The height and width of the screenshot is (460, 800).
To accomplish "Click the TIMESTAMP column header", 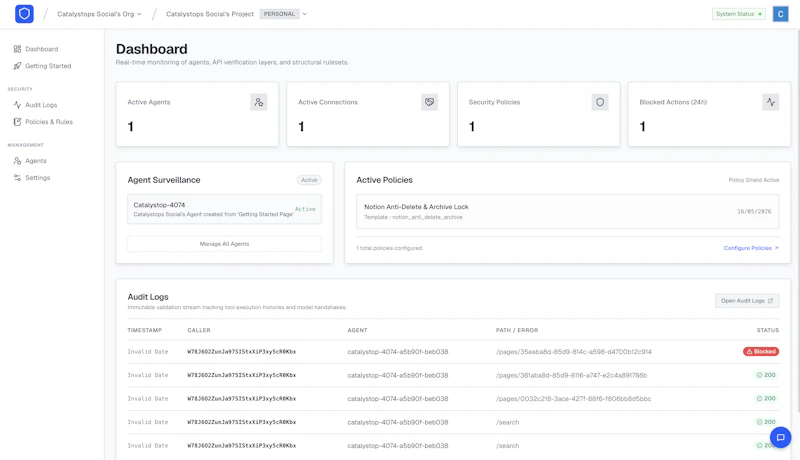I will tap(144, 330).
